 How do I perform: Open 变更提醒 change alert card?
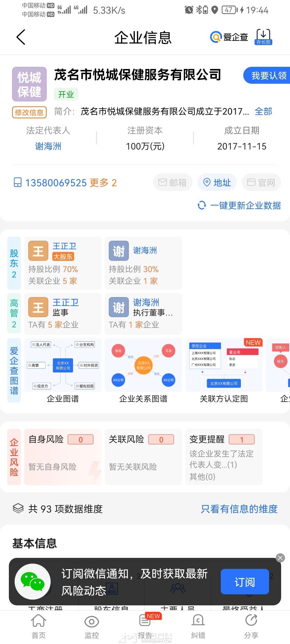point(224,457)
